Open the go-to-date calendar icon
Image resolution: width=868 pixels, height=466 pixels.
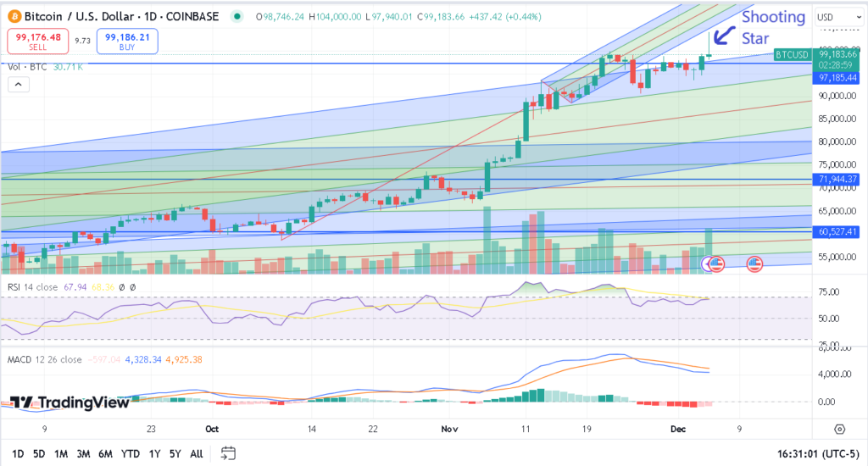click(228, 453)
